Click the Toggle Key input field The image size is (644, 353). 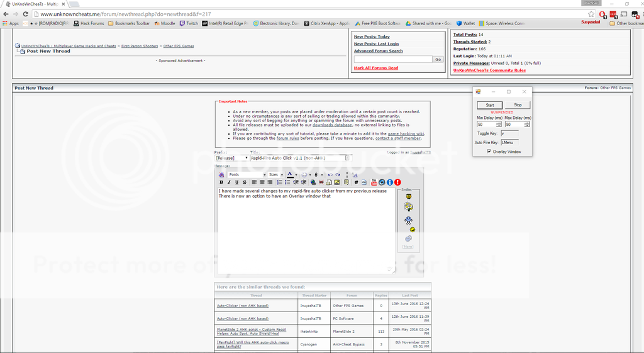point(509,133)
